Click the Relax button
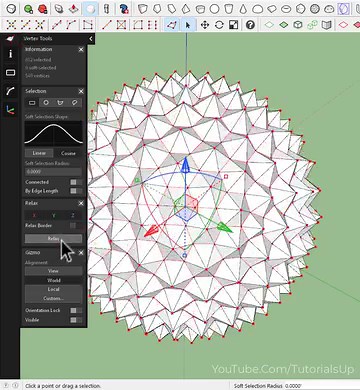 point(53,238)
